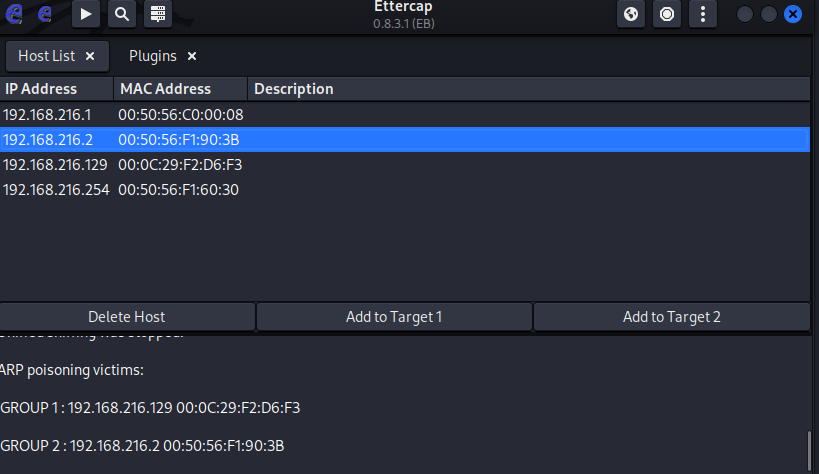This screenshot has width=819, height=474.
Task: Select the Host List tab
Action: (46, 56)
